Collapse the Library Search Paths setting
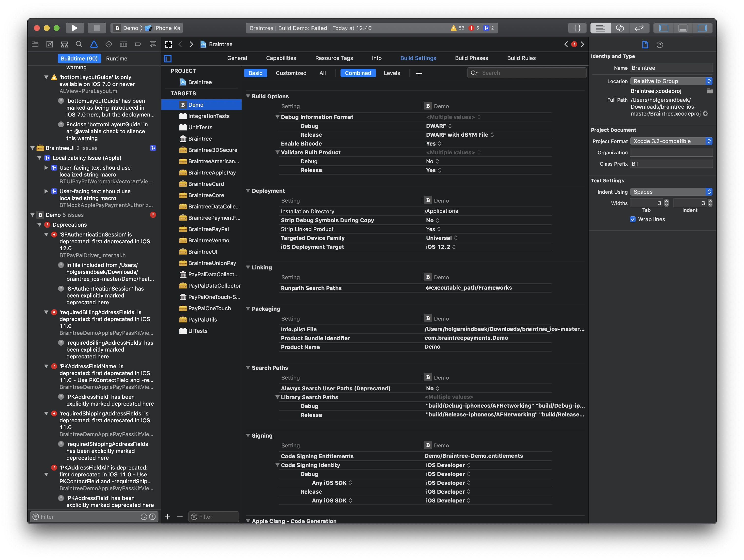744x560 pixels. click(278, 397)
